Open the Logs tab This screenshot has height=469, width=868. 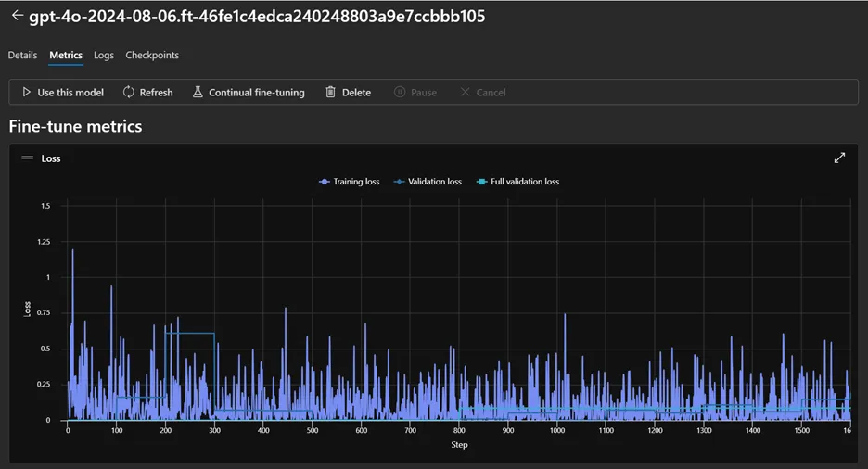(x=104, y=56)
